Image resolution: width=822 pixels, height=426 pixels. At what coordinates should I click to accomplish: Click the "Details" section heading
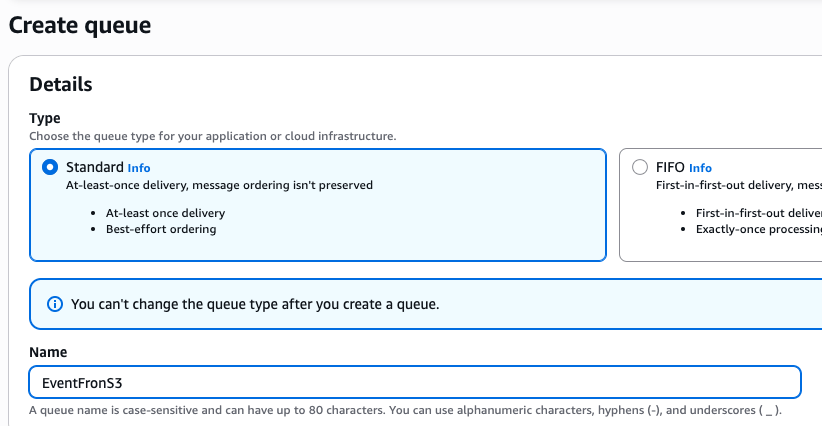[x=61, y=85]
